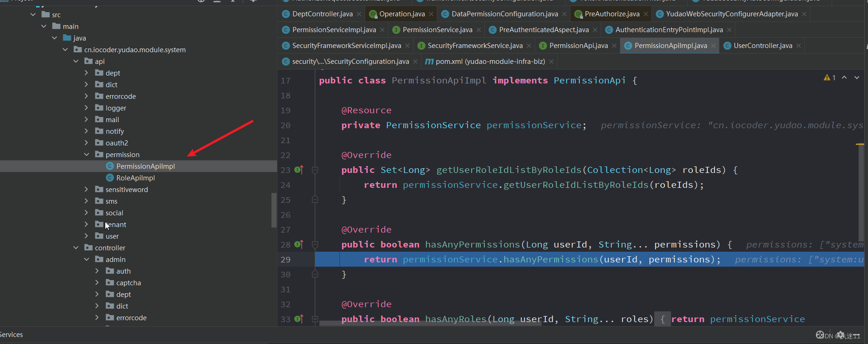Collapse the api package node
This screenshot has height=344, width=868.
[76, 61]
